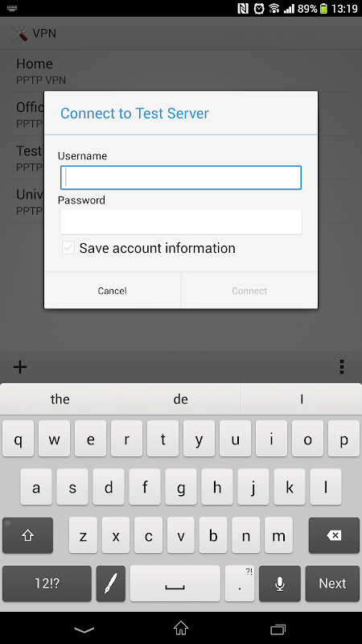The width and height of the screenshot is (362, 644).
Task: Tap the backspace delete key
Action: [x=334, y=535]
